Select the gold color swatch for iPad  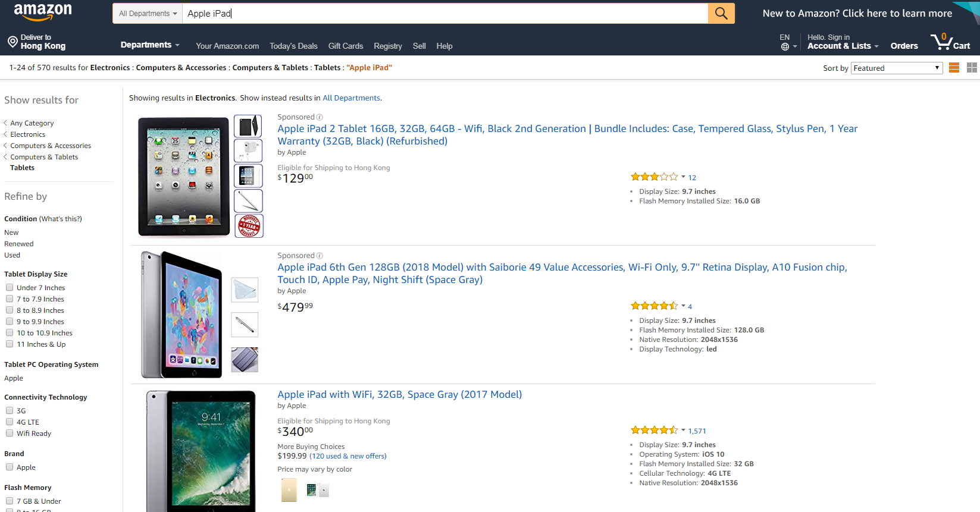(289, 490)
